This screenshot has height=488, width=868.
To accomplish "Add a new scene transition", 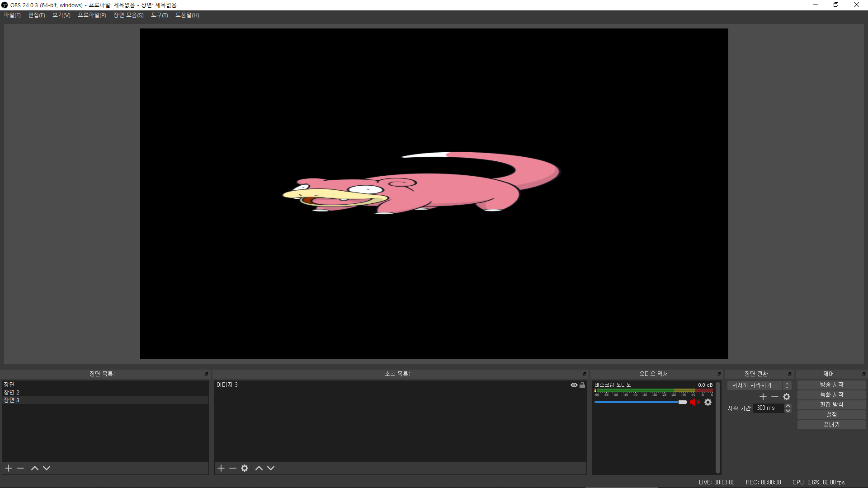I will [763, 397].
